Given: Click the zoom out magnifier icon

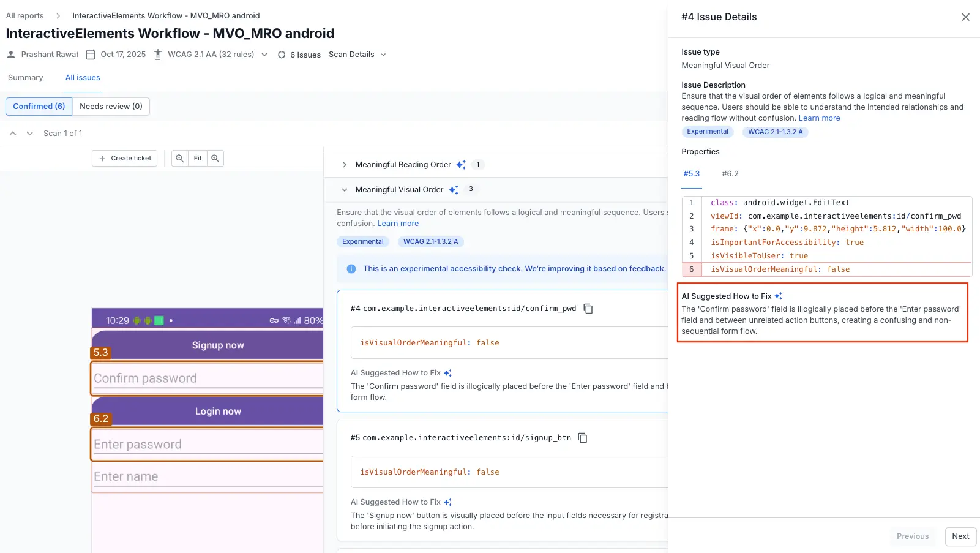Looking at the screenshot, I should 179,158.
